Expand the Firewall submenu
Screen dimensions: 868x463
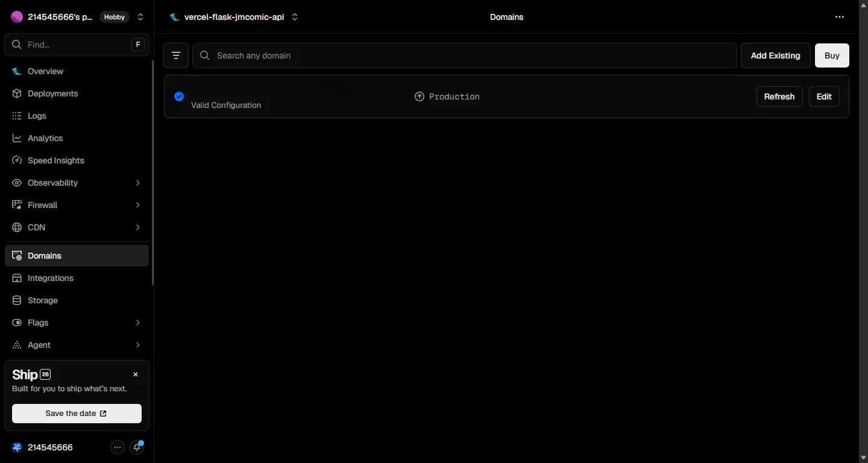point(137,205)
